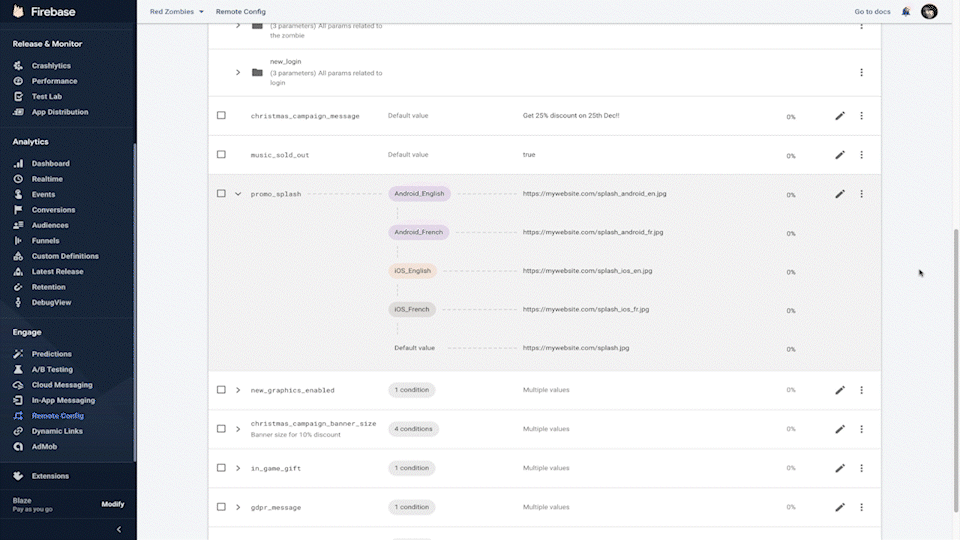Image resolution: width=960 pixels, height=540 pixels.
Task: Open more options for music_sold_out row
Action: 861,155
